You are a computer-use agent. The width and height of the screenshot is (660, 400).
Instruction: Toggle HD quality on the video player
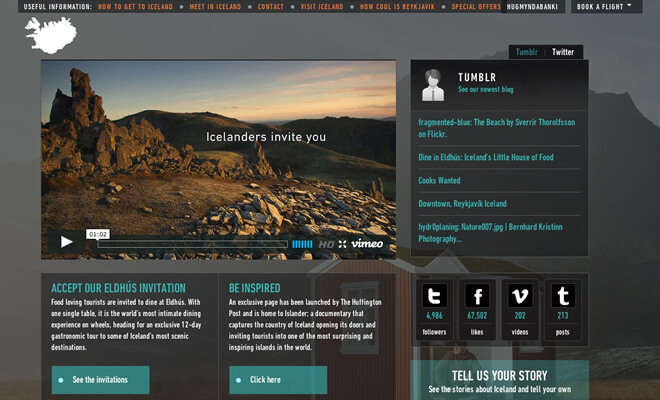tap(326, 244)
